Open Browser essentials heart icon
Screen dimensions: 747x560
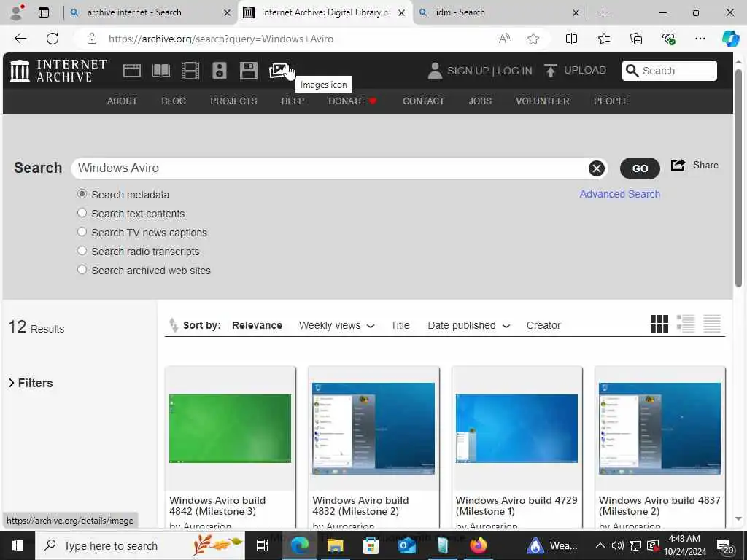pos(668,39)
